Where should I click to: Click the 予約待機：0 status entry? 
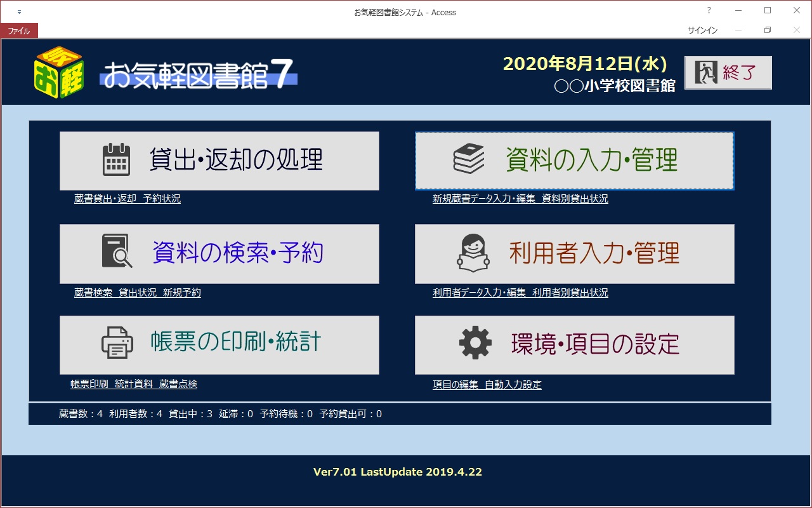(286, 414)
